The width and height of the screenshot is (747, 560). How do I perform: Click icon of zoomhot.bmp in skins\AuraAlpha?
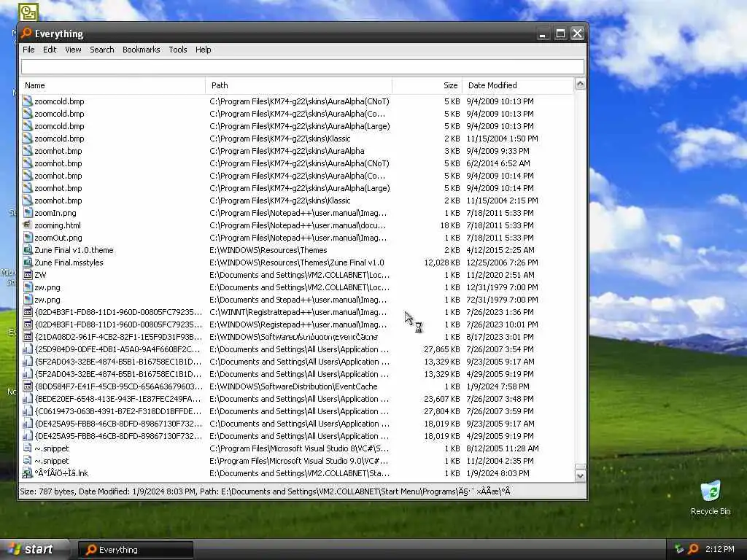[28, 151]
